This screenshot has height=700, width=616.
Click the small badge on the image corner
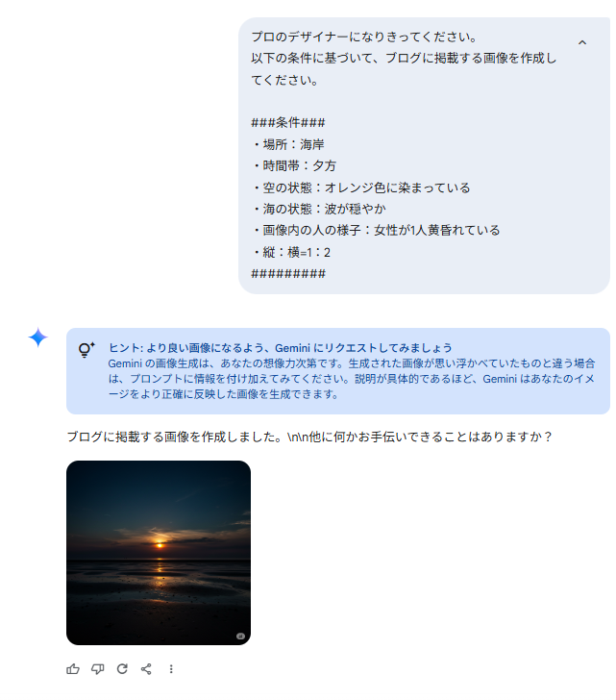pos(240,637)
